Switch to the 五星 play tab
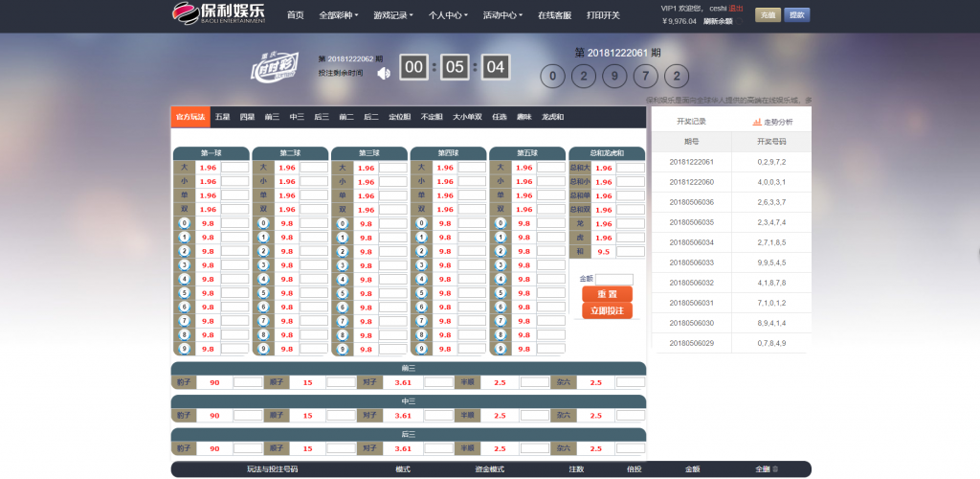980x479 pixels. tap(222, 117)
